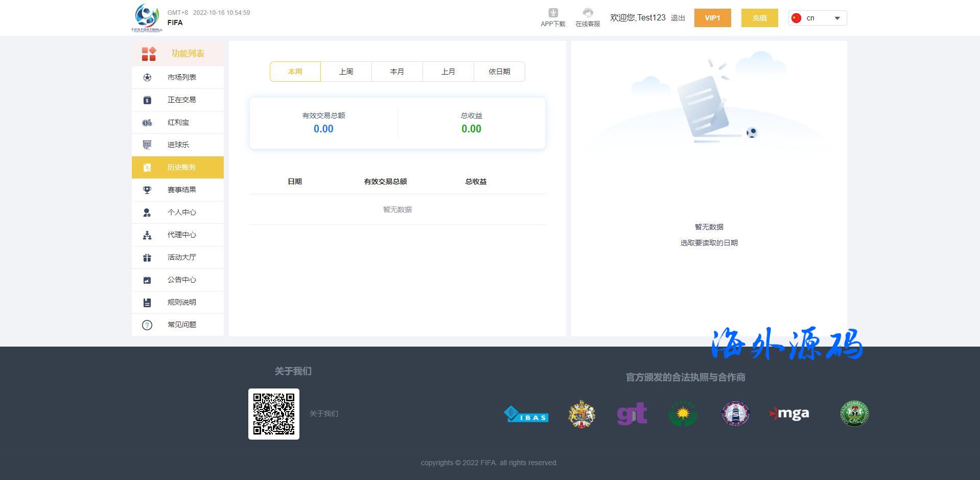The width and height of the screenshot is (980, 480).
Task: Select the 本月 tab
Action: 397,72
